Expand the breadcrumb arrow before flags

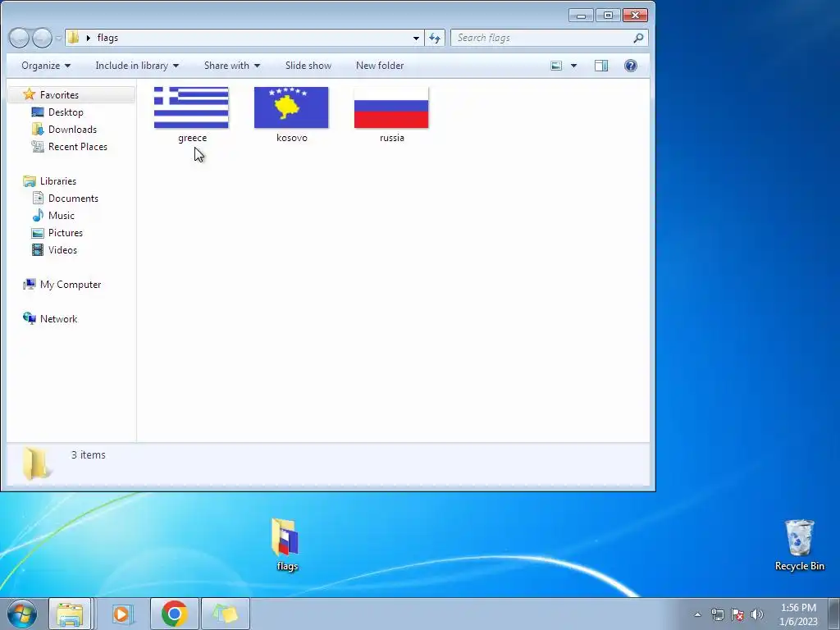point(89,38)
